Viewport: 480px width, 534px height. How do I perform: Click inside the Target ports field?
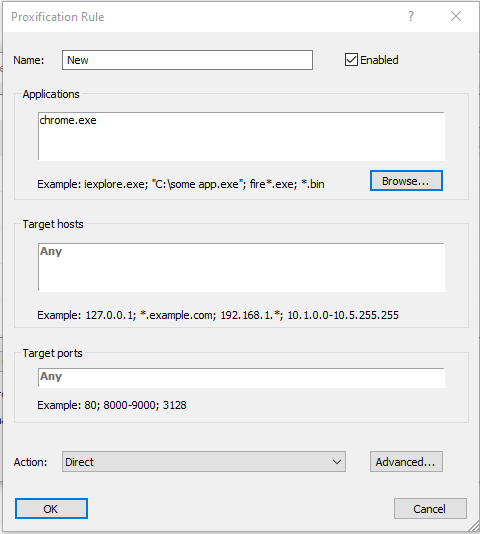click(x=241, y=378)
